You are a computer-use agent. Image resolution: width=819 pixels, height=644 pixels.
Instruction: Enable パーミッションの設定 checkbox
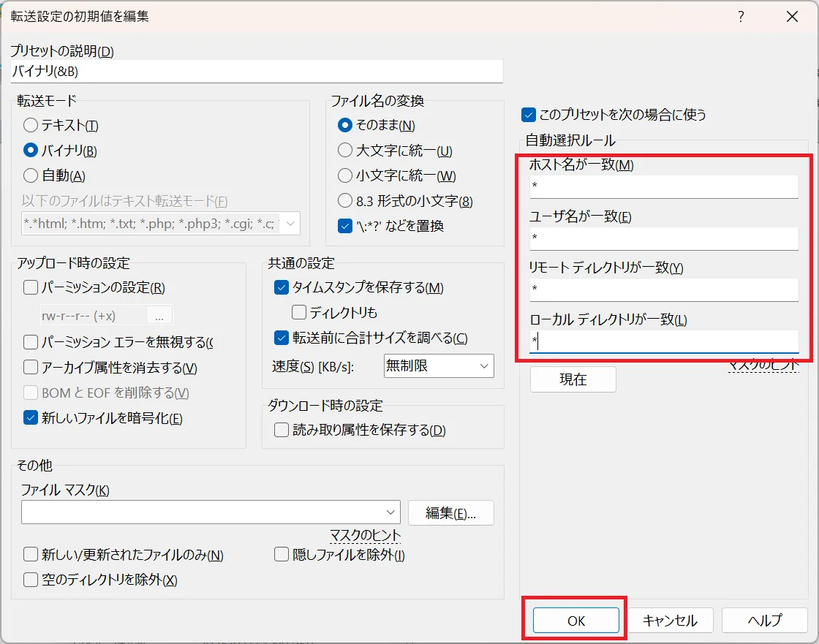coord(31,287)
